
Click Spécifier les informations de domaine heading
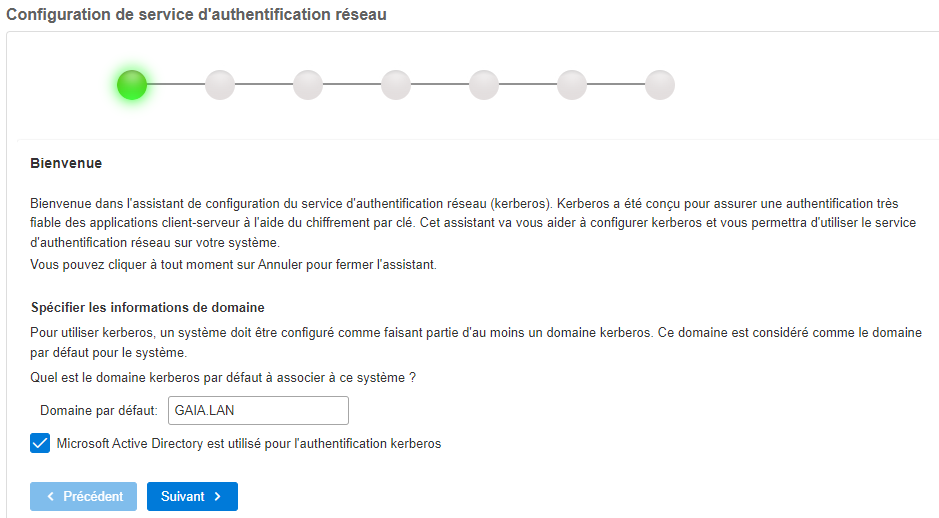[147, 308]
